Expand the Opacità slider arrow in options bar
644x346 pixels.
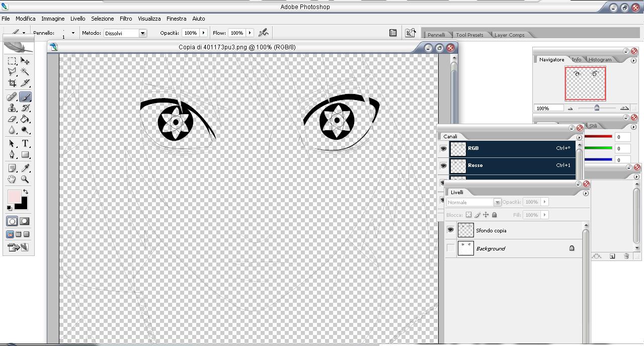[203, 33]
